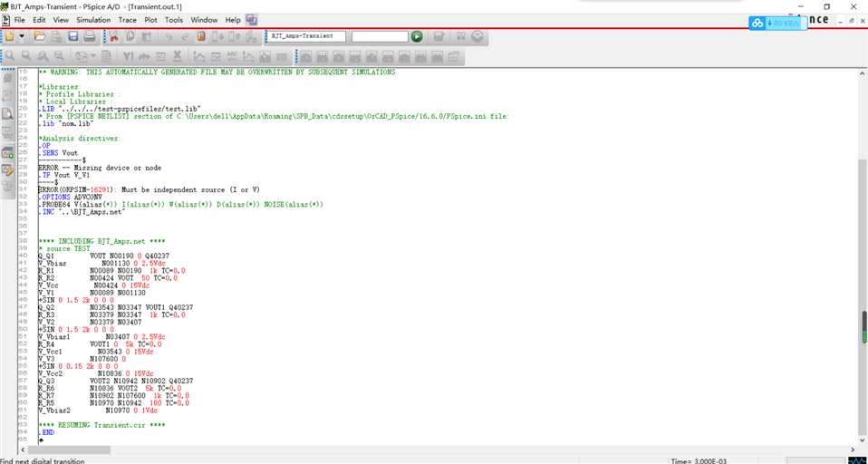868x464 pixels.
Task: Click the Copy icon in toolbar
Action: [130, 36]
